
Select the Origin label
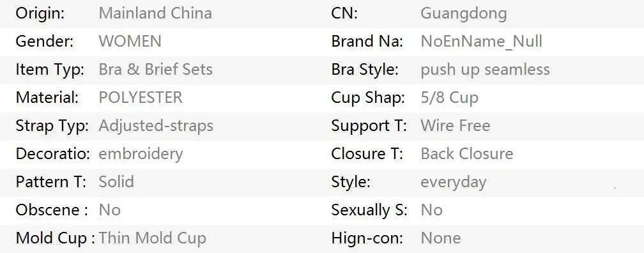(40, 14)
